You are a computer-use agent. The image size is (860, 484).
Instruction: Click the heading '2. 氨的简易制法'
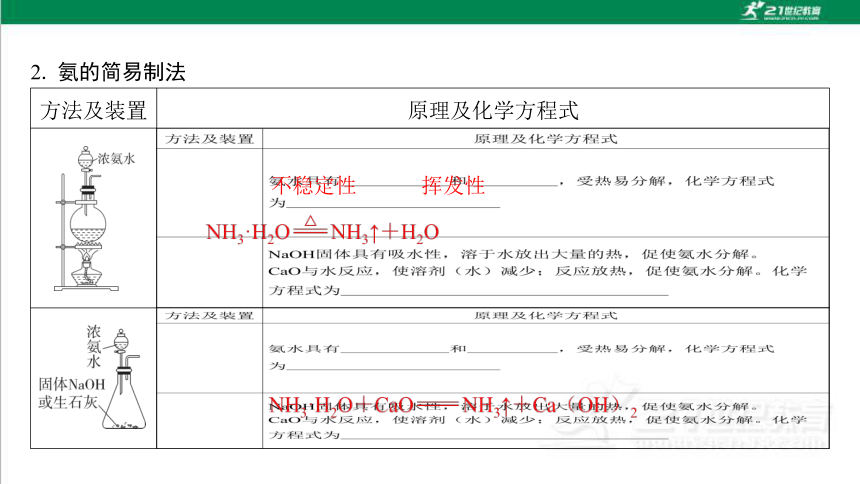coord(108,72)
